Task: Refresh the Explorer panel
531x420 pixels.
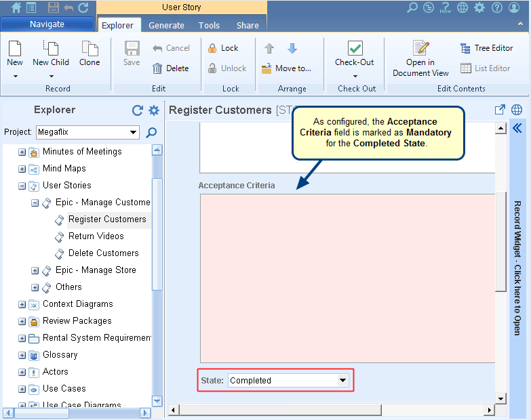Action: tap(137, 110)
